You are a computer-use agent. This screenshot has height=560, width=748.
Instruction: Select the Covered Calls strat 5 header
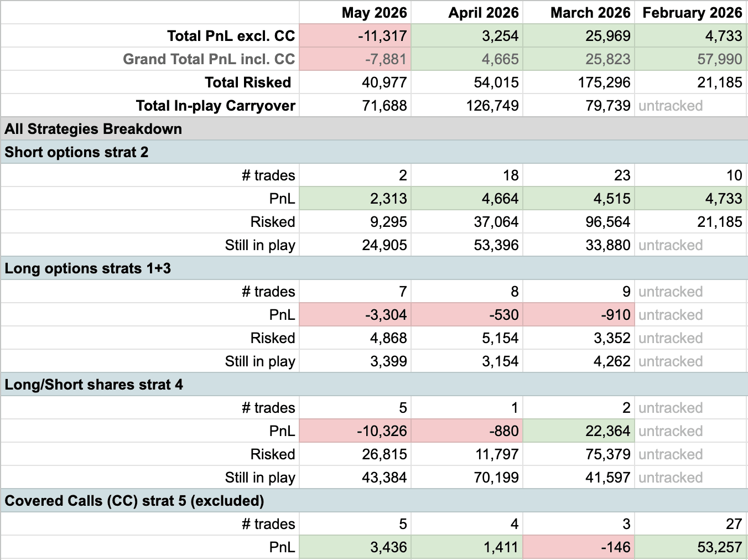[x=374, y=500]
